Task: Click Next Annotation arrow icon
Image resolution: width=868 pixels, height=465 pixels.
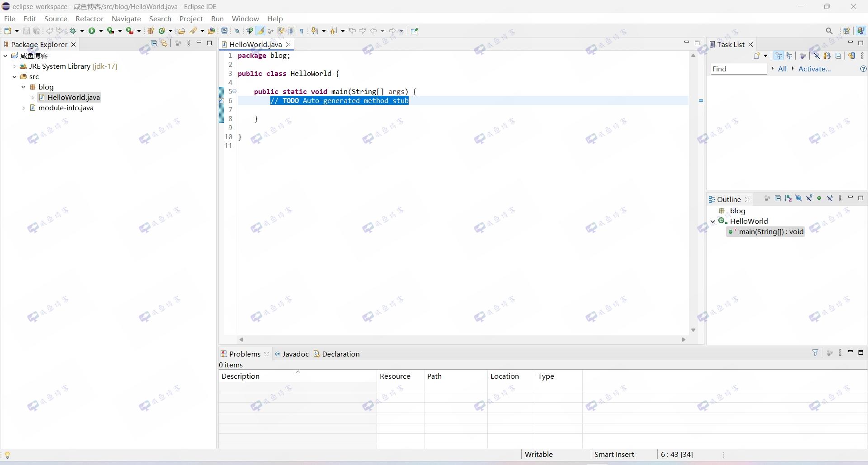Action: click(x=314, y=31)
